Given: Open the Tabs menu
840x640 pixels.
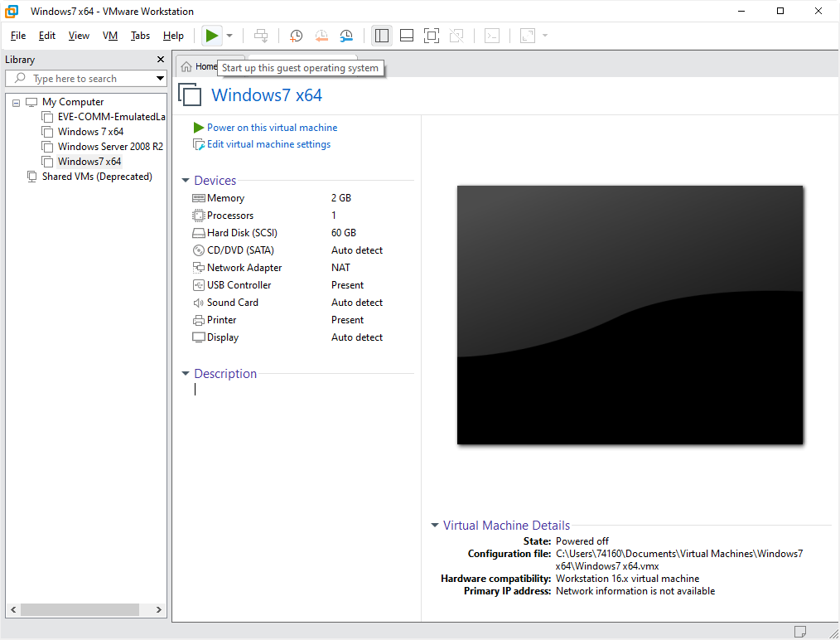Looking at the screenshot, I should [x=140, y=36].
